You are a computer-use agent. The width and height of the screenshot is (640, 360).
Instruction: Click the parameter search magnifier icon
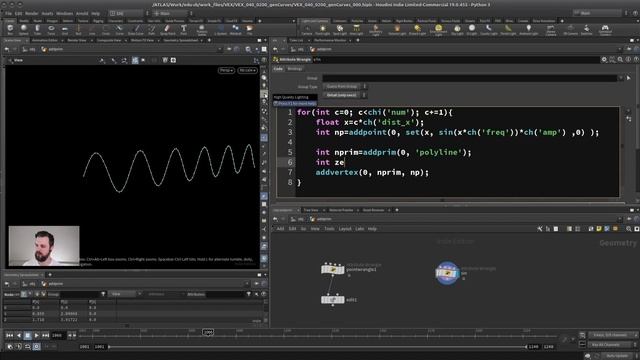pyautogui.click(x=620, y=60)
